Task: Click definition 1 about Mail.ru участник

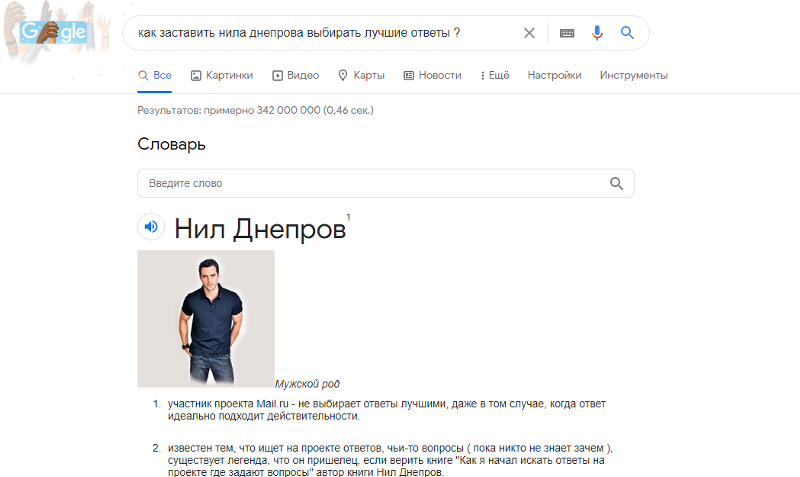Action: coord(386,410)
